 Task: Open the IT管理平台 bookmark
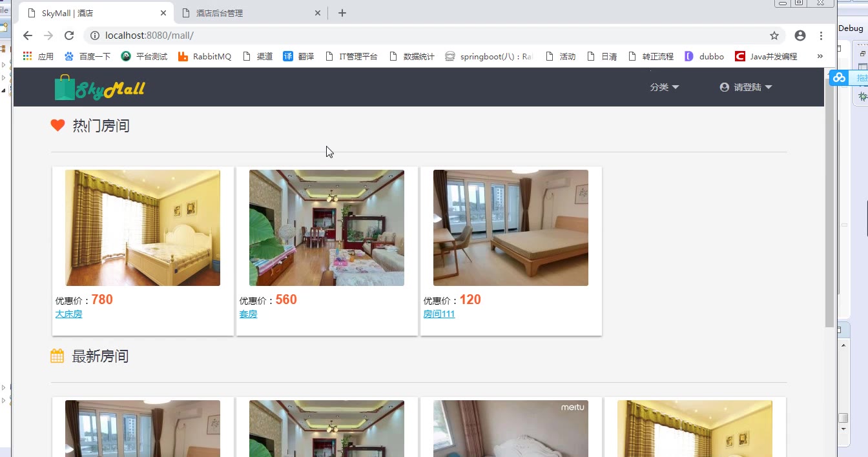[351, 56]
